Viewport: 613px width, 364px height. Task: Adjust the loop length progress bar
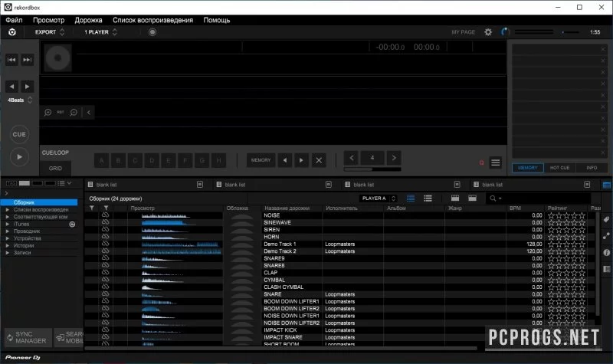coord(372,169)
